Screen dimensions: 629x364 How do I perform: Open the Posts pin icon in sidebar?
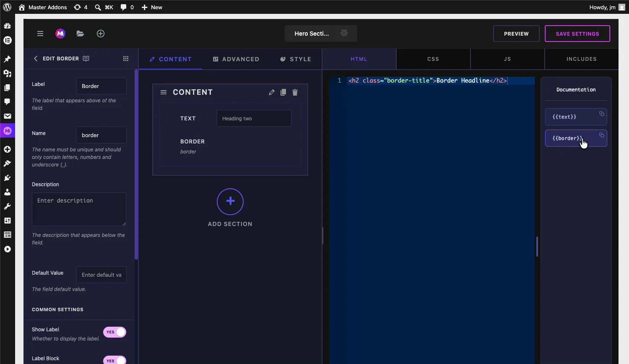click(x=7, y=59)
